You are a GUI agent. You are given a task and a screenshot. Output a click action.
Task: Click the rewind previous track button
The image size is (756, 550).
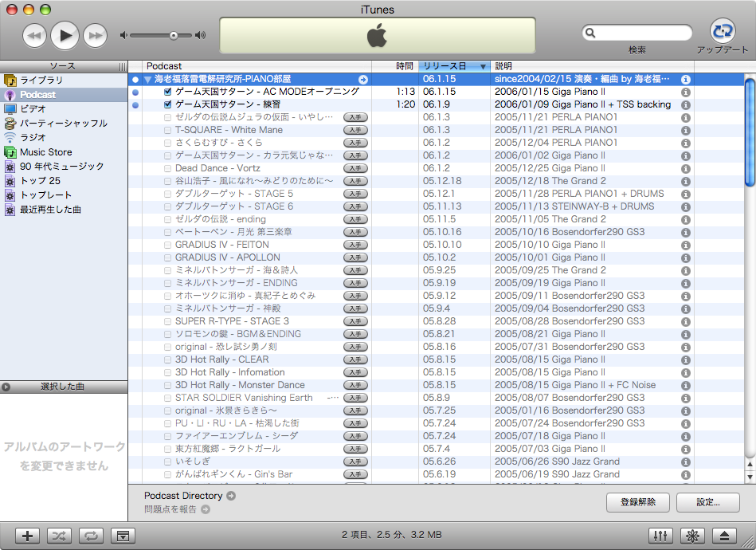[35, 36]
